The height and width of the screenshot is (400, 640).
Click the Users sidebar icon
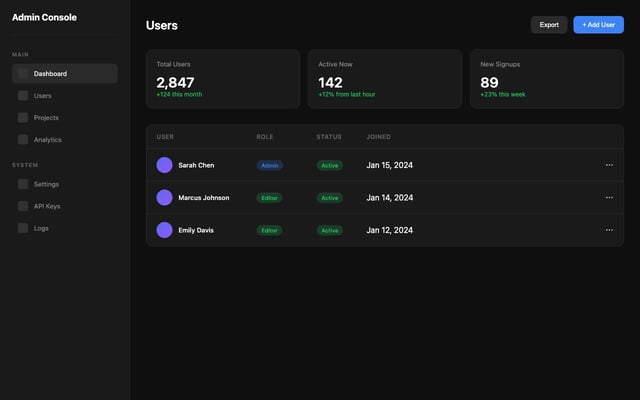[23, 96]
